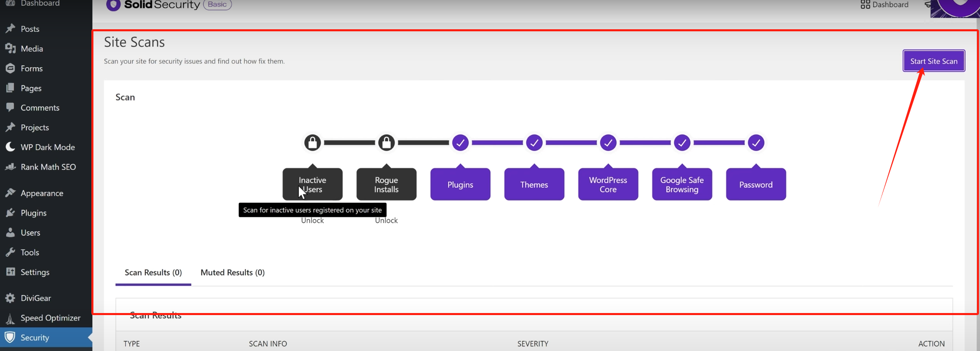Click the Plugins plug icon in sidebar
The height and width of the screenshot is (351, 980).
point(10,212)
